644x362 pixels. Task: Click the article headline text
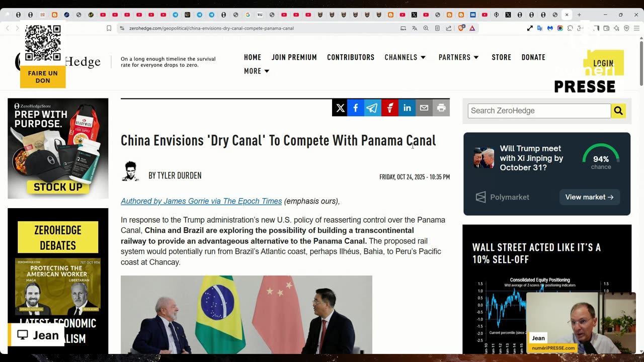278,140
